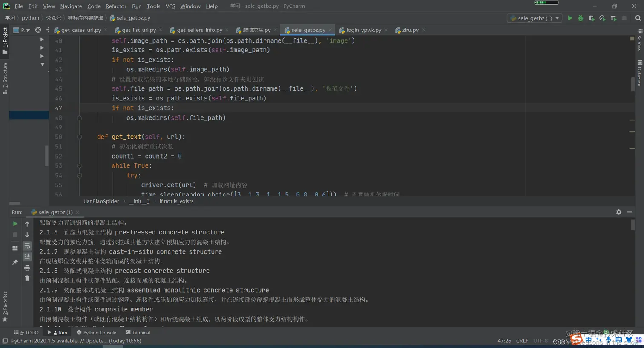
Task: Open the Project view selector dropdown
Action: click(x=21, y=30)
